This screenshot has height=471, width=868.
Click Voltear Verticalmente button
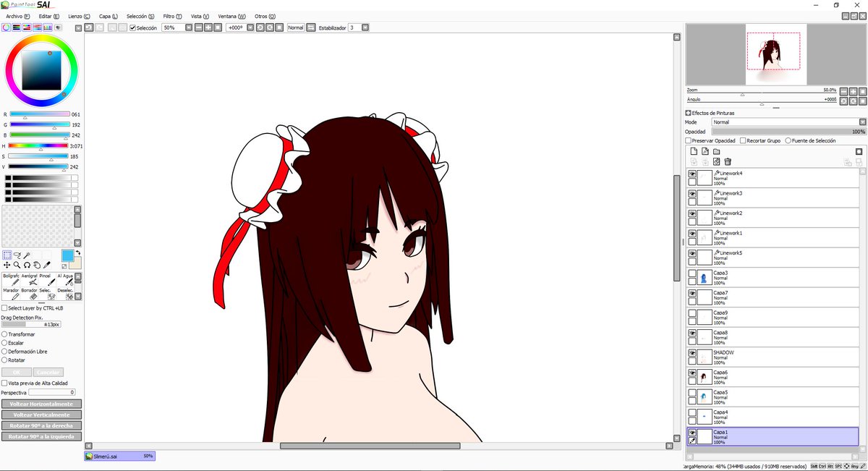pyautogui.click(x=41, y=415)
